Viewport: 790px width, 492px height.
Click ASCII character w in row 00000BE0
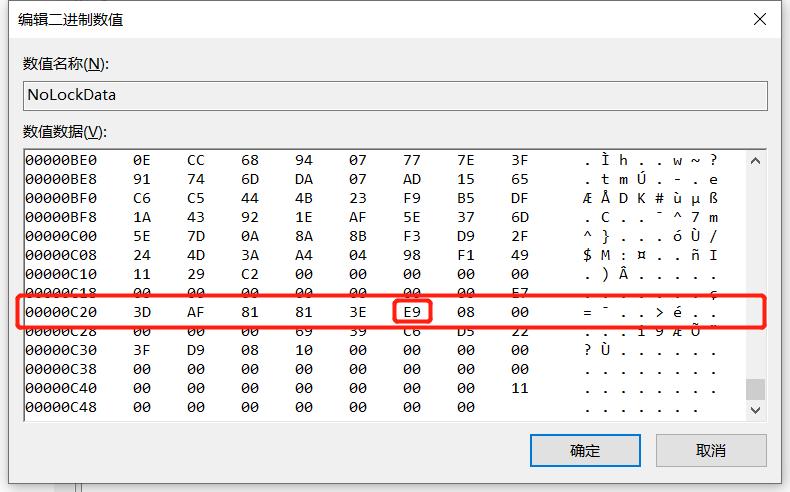(x=677, y=161)
